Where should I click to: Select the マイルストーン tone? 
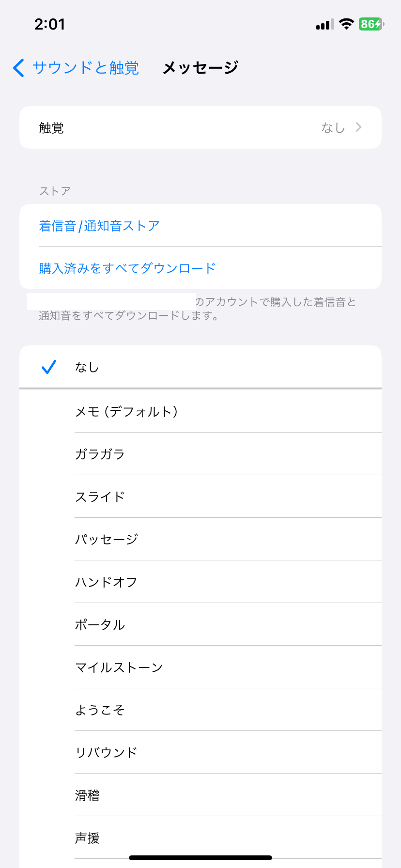click(x=119, y=667)
